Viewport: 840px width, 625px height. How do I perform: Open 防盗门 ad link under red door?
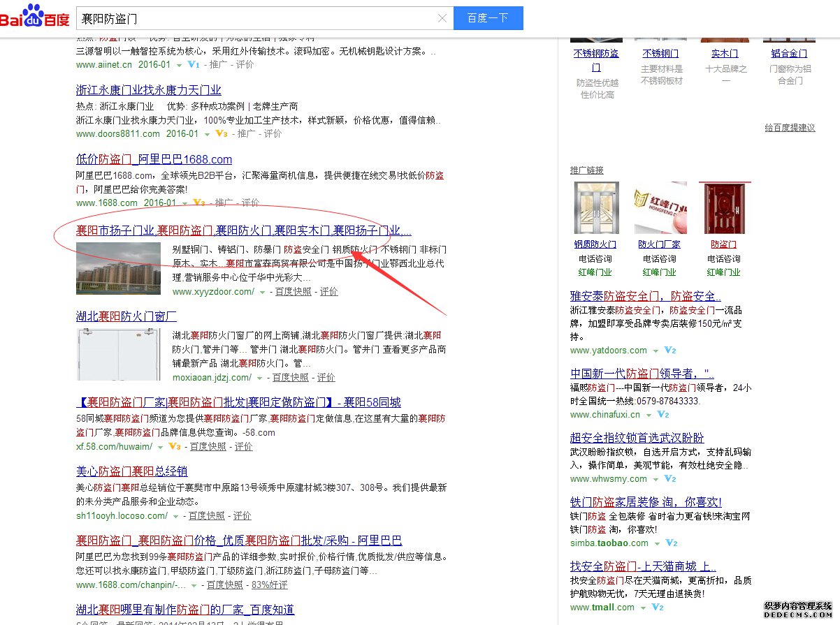pyautogui.click(x=723, y=244)
